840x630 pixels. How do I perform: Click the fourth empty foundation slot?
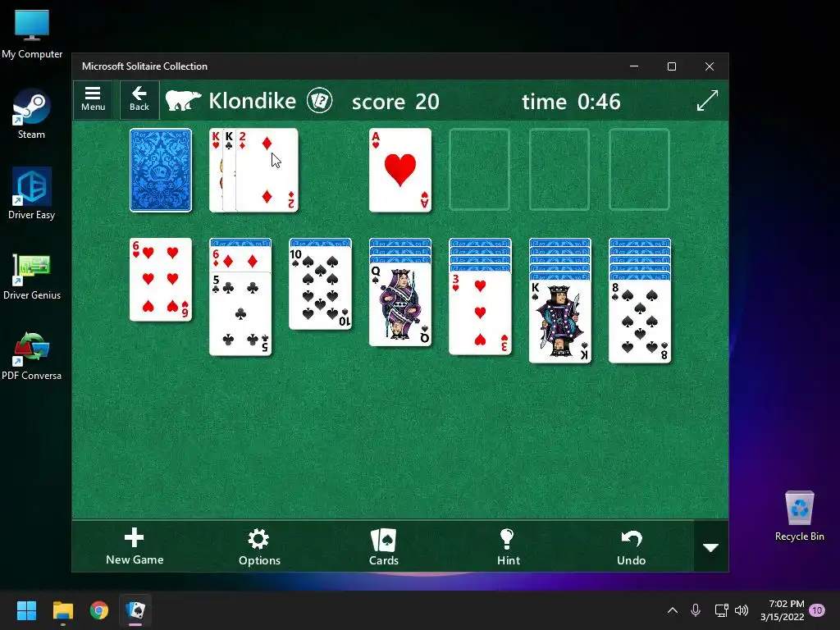639,169
